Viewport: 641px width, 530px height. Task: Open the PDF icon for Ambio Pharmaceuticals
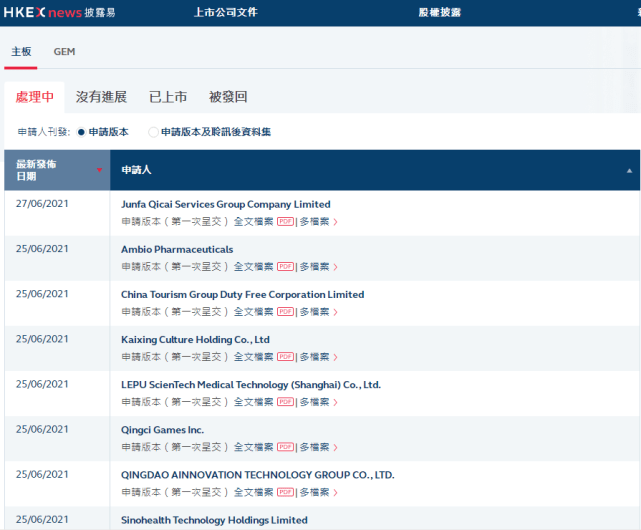[285, 267]
